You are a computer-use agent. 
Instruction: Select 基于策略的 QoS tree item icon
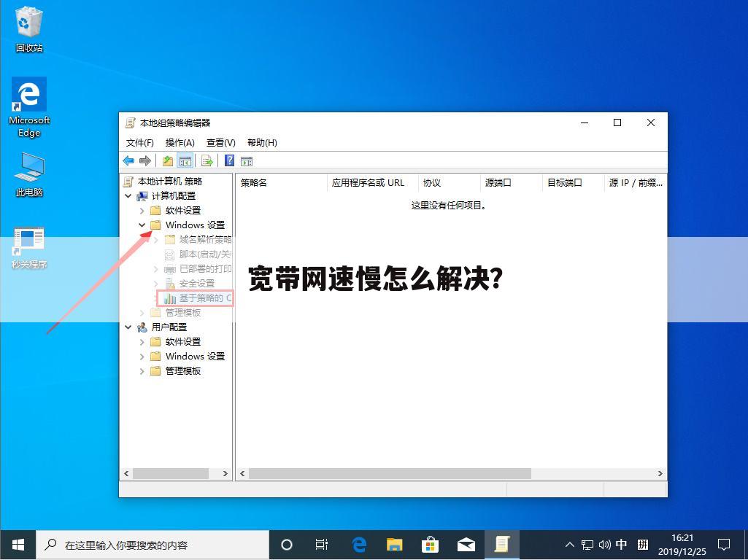coord(169,297)
